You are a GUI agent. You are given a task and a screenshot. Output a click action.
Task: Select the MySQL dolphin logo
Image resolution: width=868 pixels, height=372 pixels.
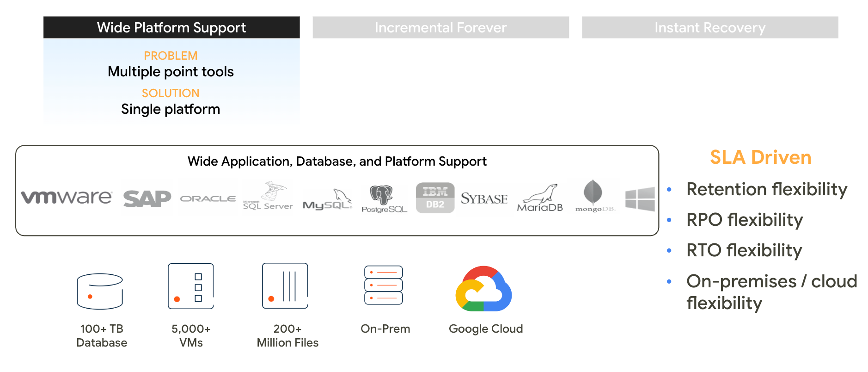[327, 199]
